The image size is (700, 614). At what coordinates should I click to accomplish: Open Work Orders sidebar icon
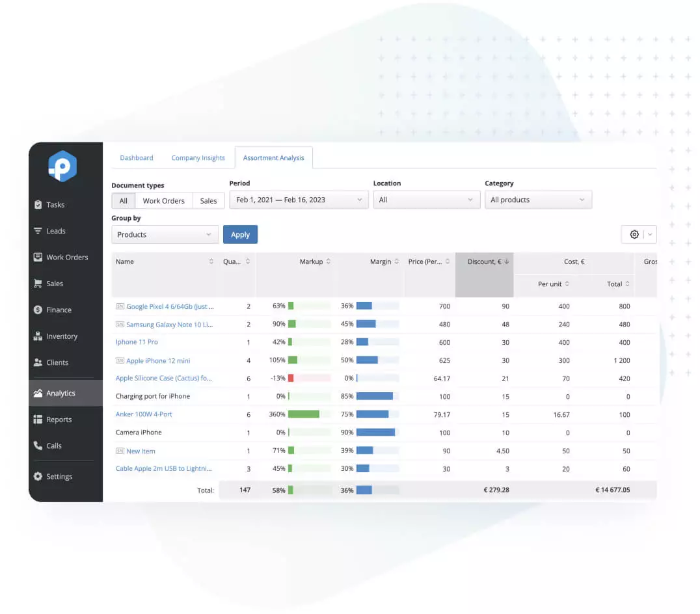[x=38, y=258]
